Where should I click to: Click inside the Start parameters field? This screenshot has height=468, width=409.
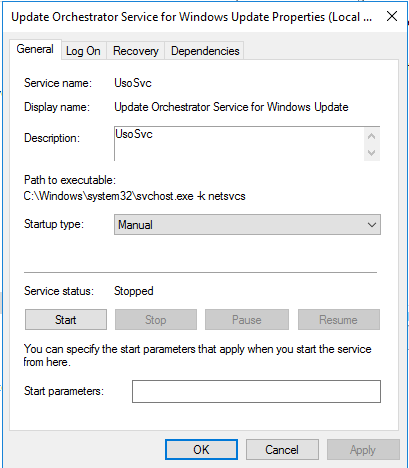click(x=256, y=391)
